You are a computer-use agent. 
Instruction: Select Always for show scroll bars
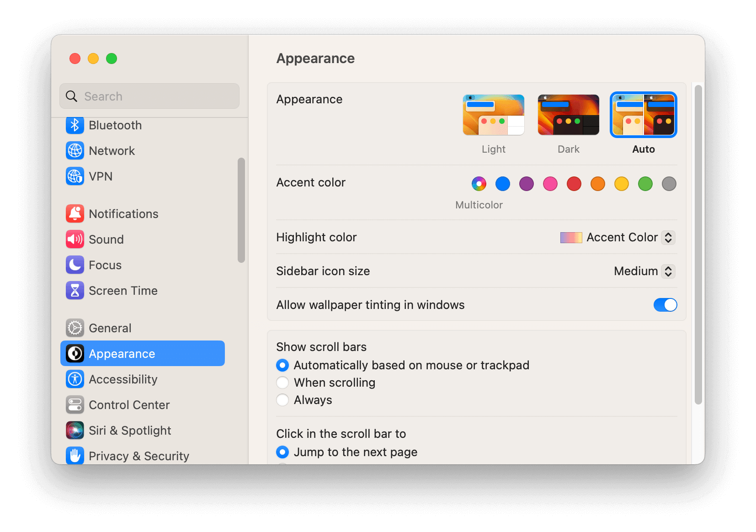[x=282, y=400]
